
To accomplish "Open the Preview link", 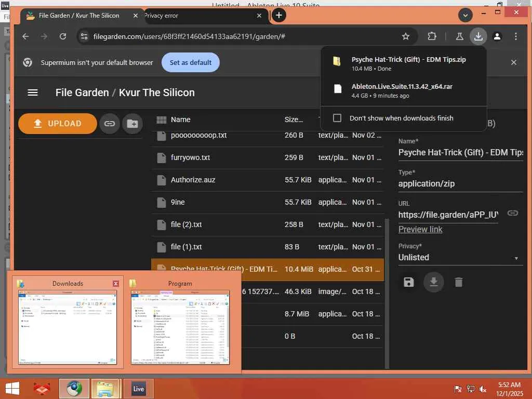I will (x=420, y=229).
